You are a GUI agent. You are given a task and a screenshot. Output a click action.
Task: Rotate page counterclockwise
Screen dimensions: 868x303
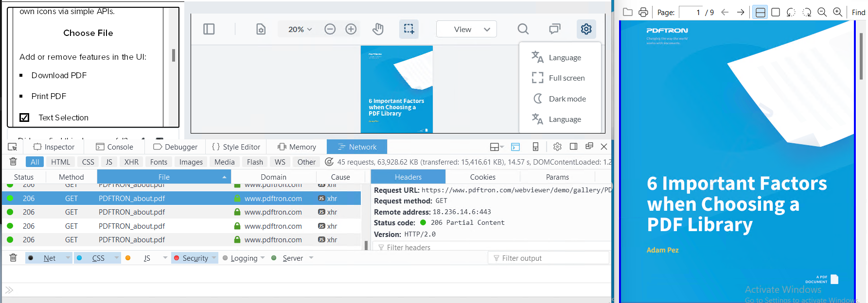coord(791,12)
